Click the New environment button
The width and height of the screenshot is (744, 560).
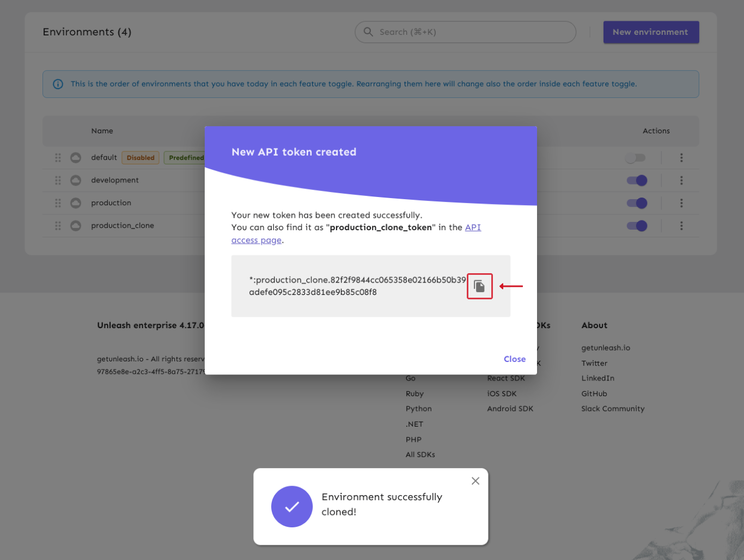pos(650,32)
